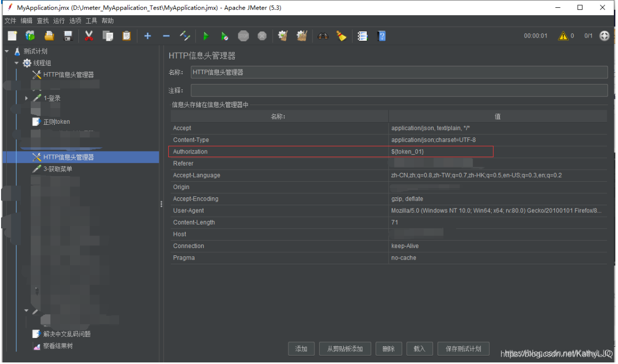This screenshot has height=364, width=618.
Task: Reset search with the brush icon
Action: [x=341, y=36]
